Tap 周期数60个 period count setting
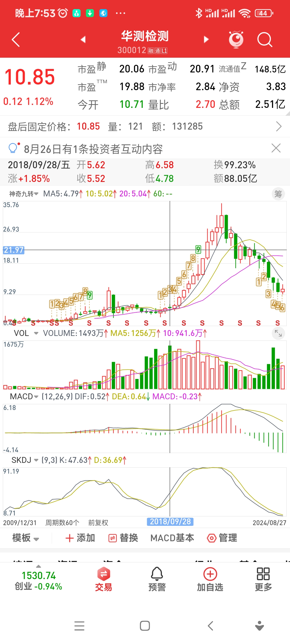 point(62,522)
